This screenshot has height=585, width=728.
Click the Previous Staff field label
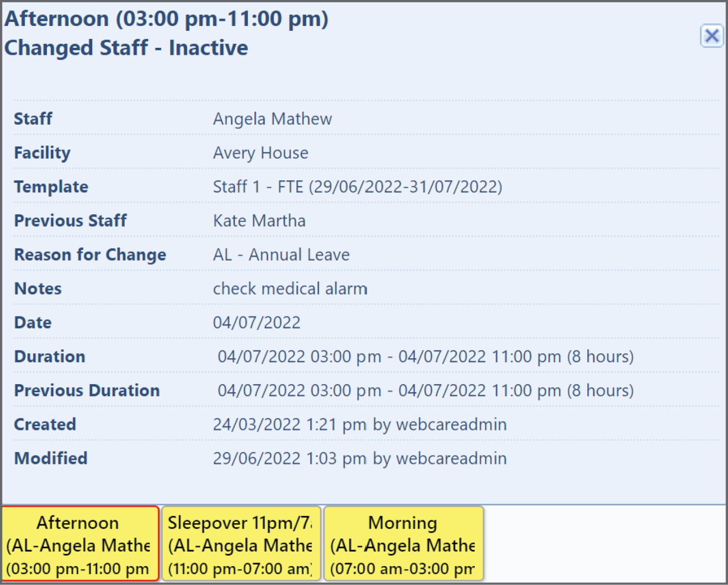70,221
